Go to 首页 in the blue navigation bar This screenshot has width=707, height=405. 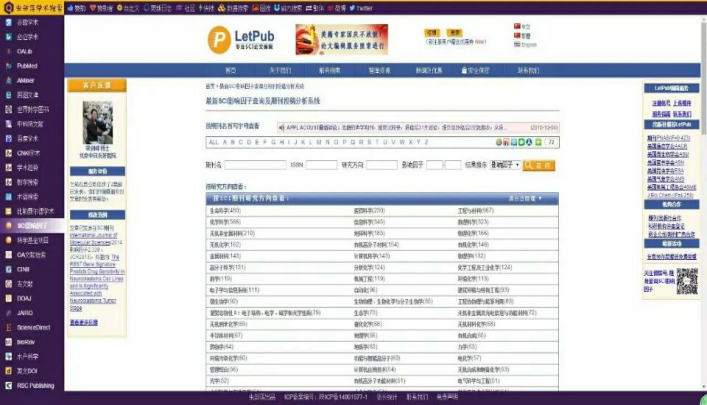230,70
